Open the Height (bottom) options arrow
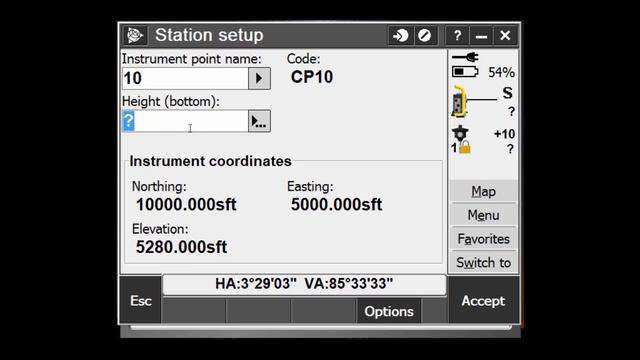 click(259, 121)
